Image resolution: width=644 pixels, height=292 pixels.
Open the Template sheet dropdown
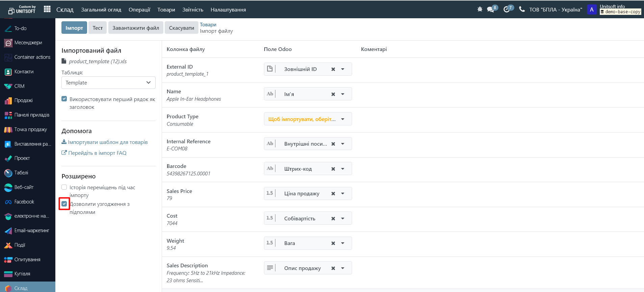click(108, 83)
